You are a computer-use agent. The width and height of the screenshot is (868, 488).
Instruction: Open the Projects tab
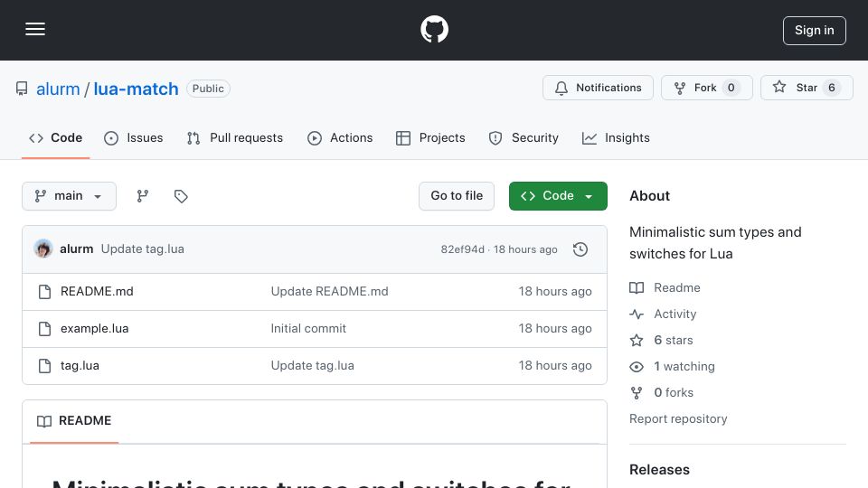[430, 137]
